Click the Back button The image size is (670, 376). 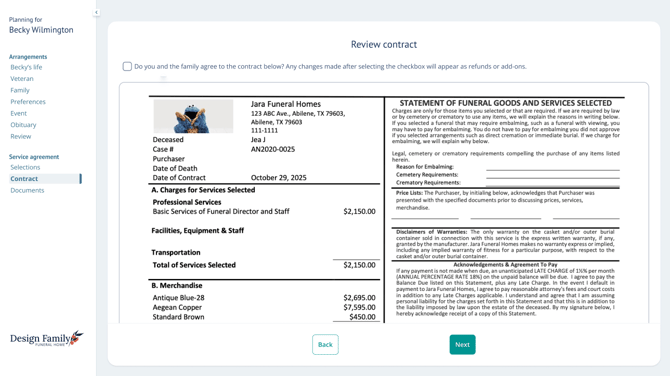pos(325,344)
